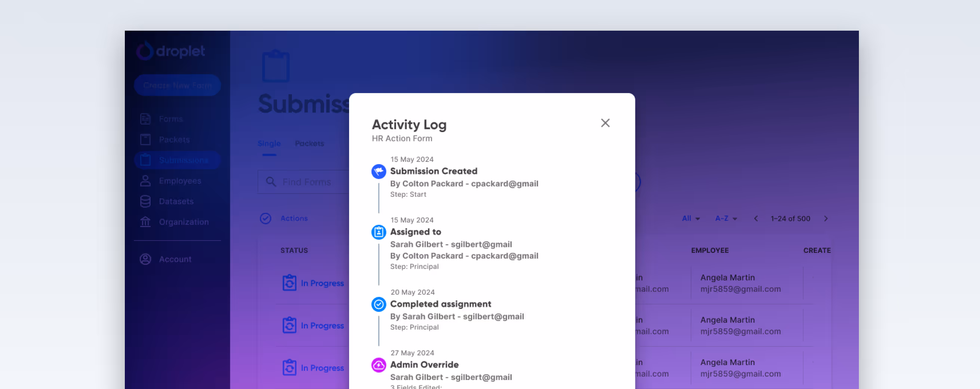Select Submissions in the sidebar
Viewport: 980px width, 389px height.
click(177, 160)
